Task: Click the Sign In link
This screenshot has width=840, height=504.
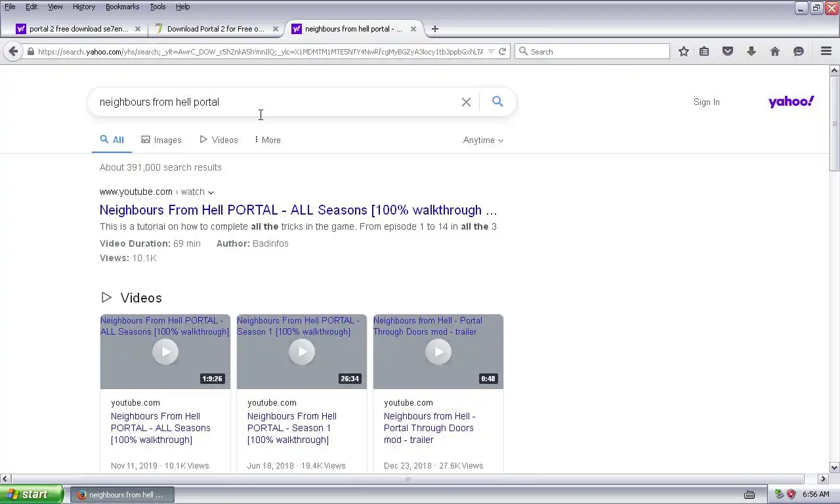Action: [706, 102]
